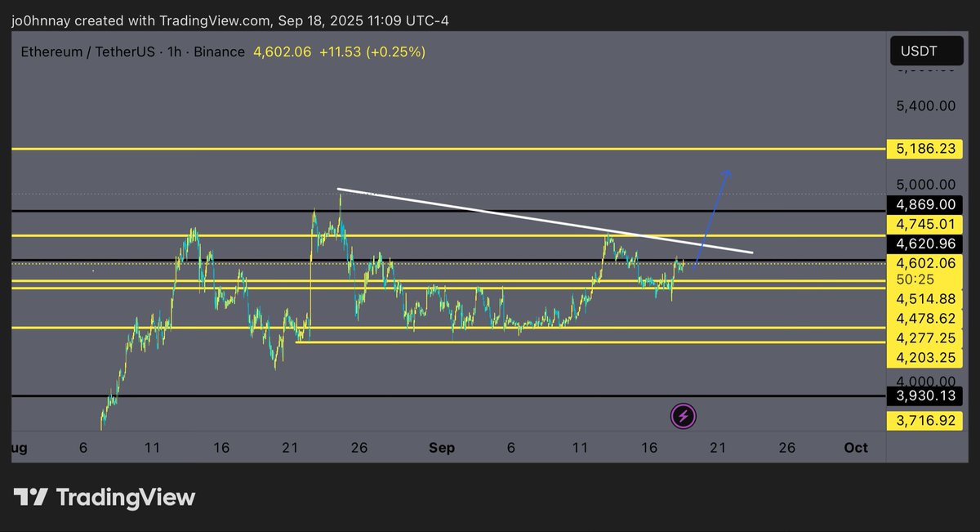Click the current price label 4,602.06 on axis
Image resolution: width=980 pixels, height=532 pixels.
click(x=925, y=263)
